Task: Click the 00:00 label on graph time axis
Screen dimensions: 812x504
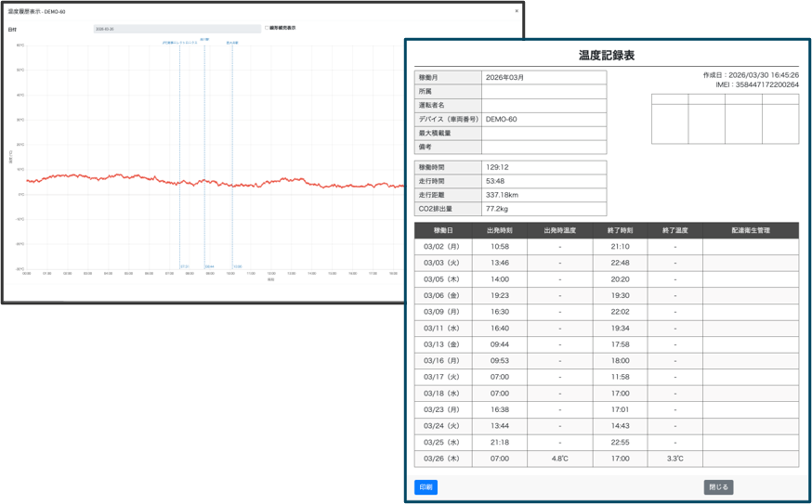Action: (x=27, y=273)
